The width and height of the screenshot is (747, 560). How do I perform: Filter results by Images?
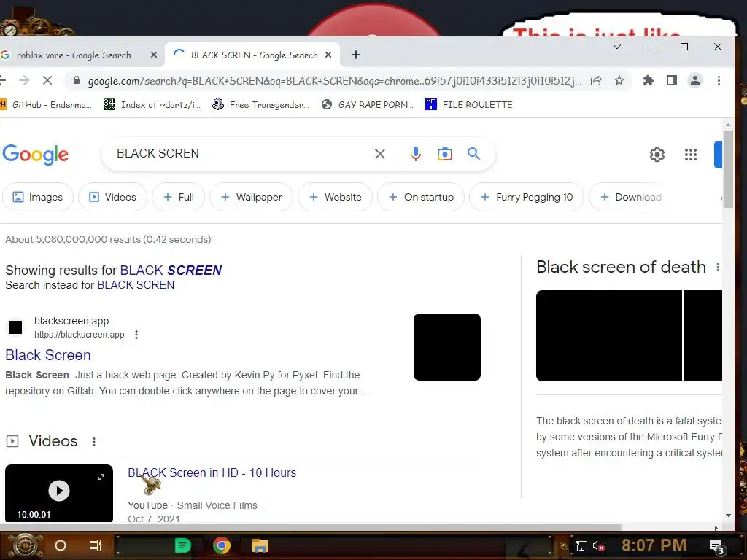(38, 197)
